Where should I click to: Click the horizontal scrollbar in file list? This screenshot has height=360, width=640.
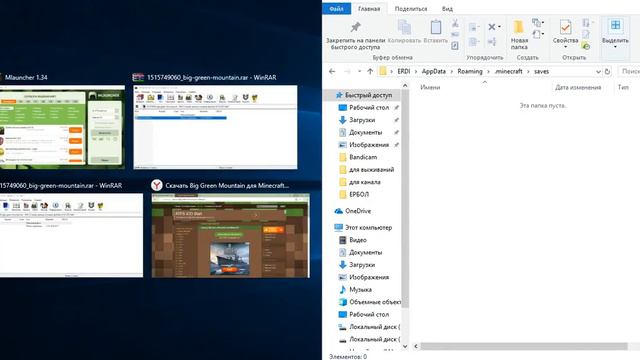[x=524, y=346]
